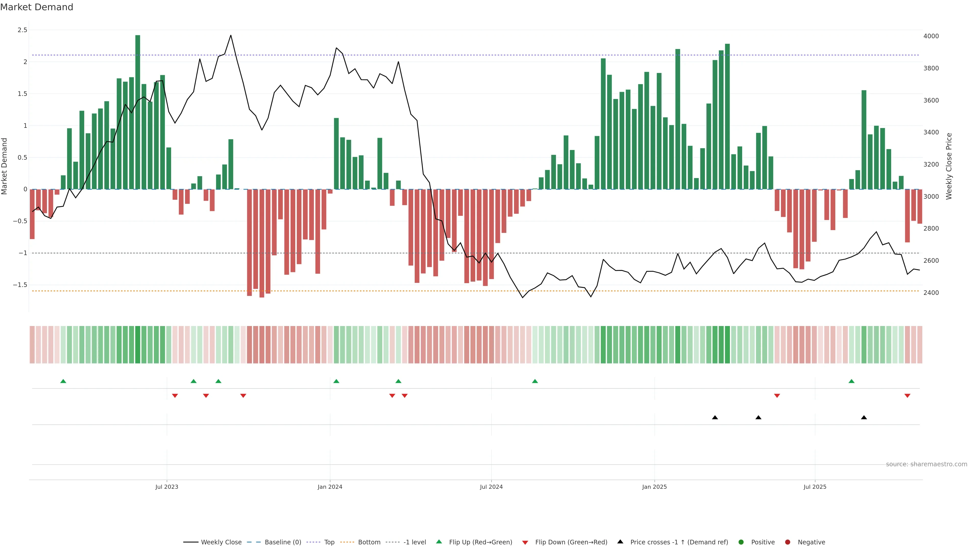The height and width of the screenshot is (551, 980).
Task: Click the source: sharemaestro.com text
Action: click(x=926, y=464)
